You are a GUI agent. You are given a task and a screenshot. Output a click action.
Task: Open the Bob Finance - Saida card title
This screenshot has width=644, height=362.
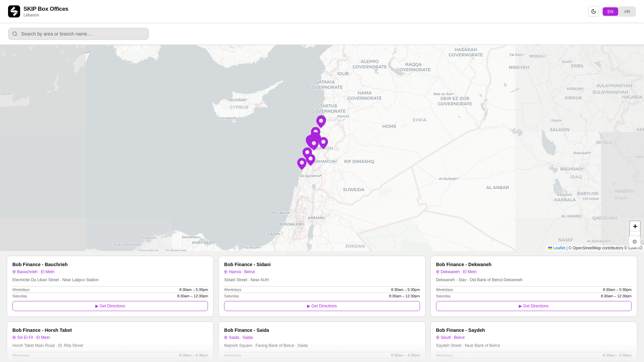247,330
